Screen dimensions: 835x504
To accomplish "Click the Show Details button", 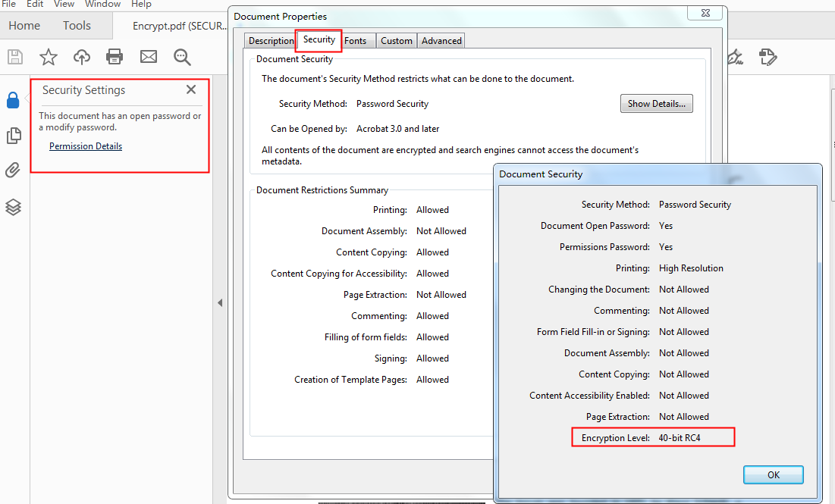I will pos(657,104).
